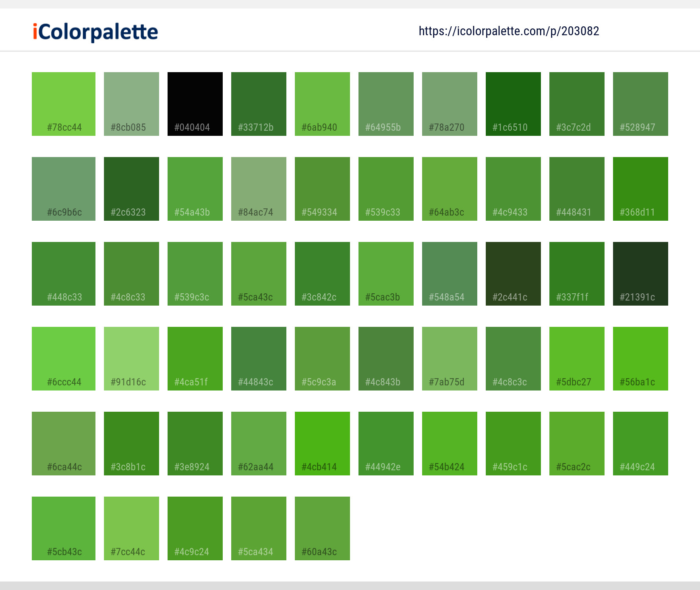Click the iColorpalette logo
Image resolution: width=700 pixels, height=590 pixels.
(94, 31)
